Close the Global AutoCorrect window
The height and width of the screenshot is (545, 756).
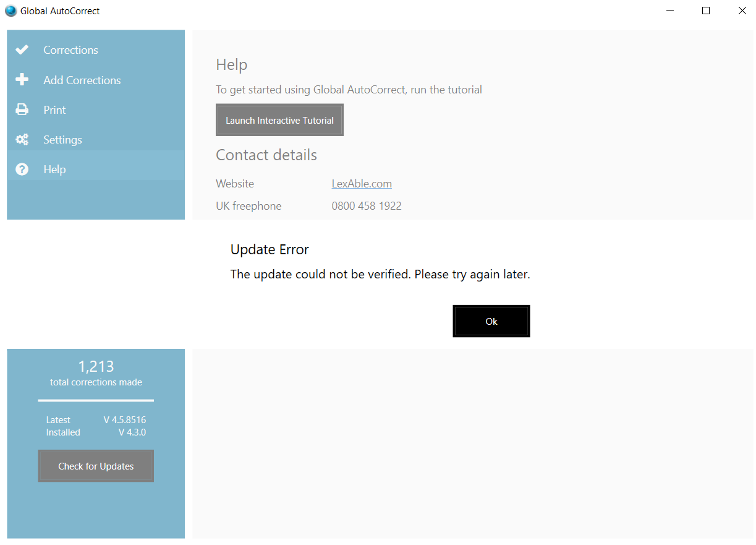tap(742, 11)
